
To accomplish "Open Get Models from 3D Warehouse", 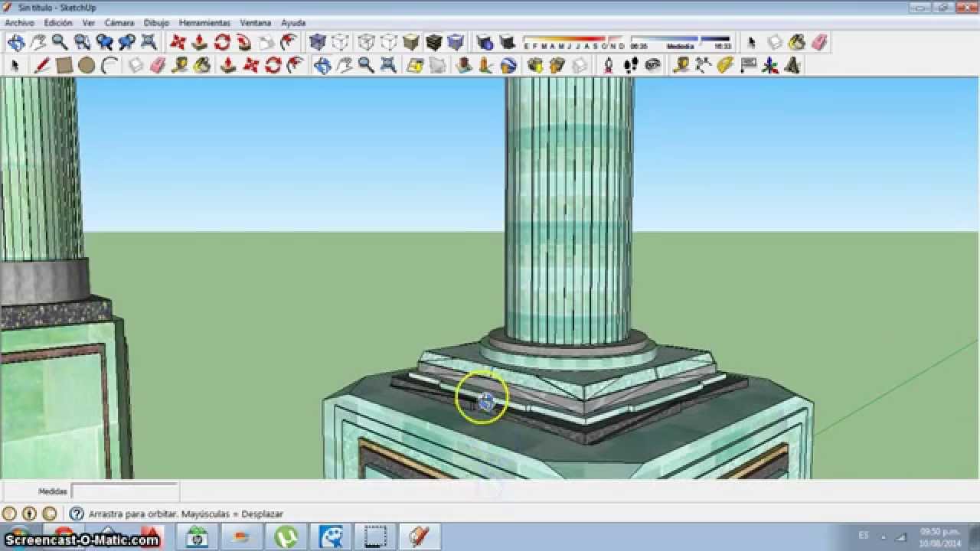I will click(535, 66).
